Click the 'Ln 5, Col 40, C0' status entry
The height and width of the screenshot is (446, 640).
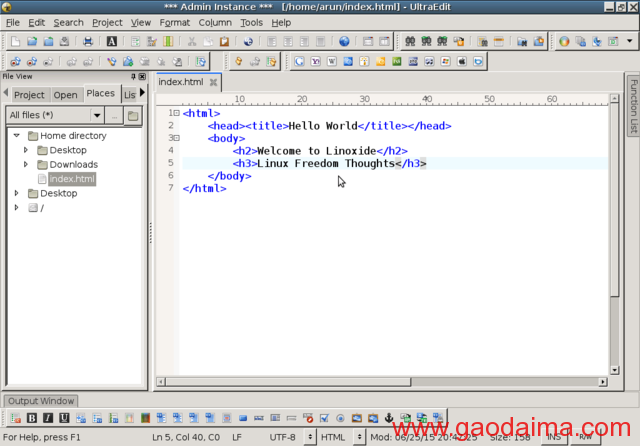point(186,437)
